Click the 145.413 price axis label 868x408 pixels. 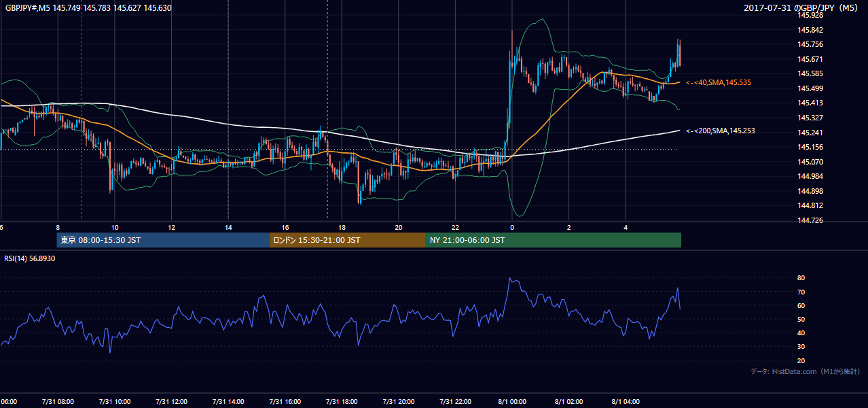[x=809, y=103]
